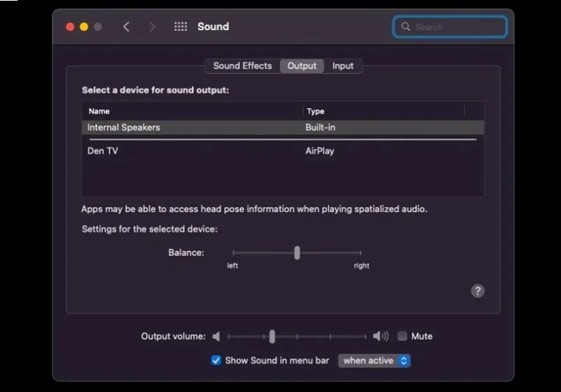Switch to the Input tab
This screenshot has width=561, height=392.
pyautogui.click(x=343, y=66)
